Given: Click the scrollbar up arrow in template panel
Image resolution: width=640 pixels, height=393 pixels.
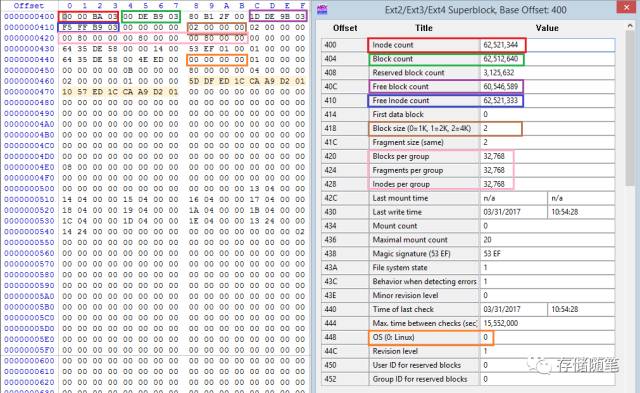Looking at the screenshot, I should pyautogui.click(x=631, y=26).
